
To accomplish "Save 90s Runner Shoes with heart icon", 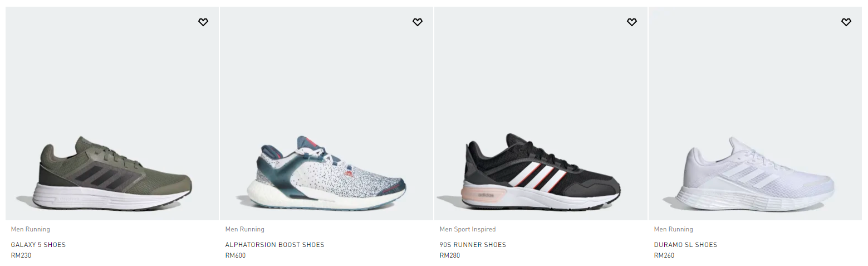I will click(632, 22).
